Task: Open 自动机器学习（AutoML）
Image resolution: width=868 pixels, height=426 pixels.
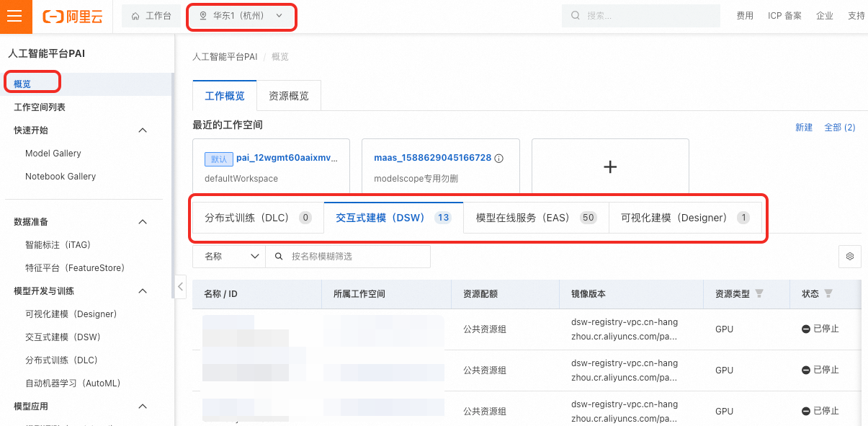Action: [73, 383]
